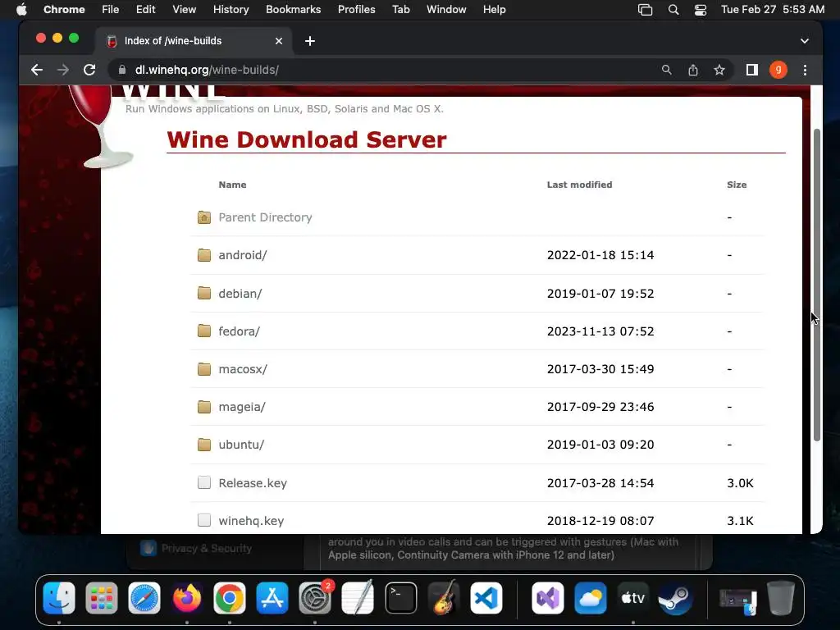Open the Apple menu
Viewport: 840px width, 630px height.
pyautogui.click(x=21, y=10)
